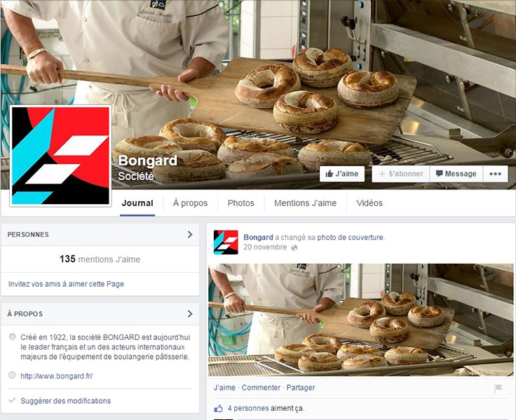Click the thumbs-up J'aime button on cover
This screenshot has height=420, width=516.
(x=342, y=174)
